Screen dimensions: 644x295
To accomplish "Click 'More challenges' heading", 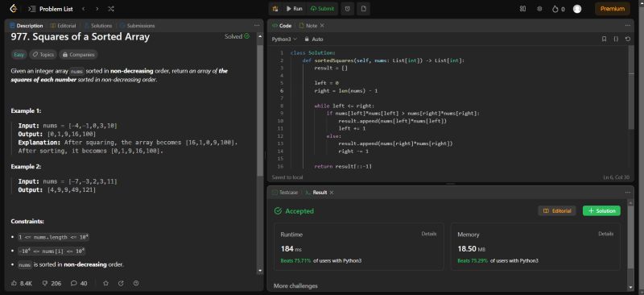I will point(295,285).
